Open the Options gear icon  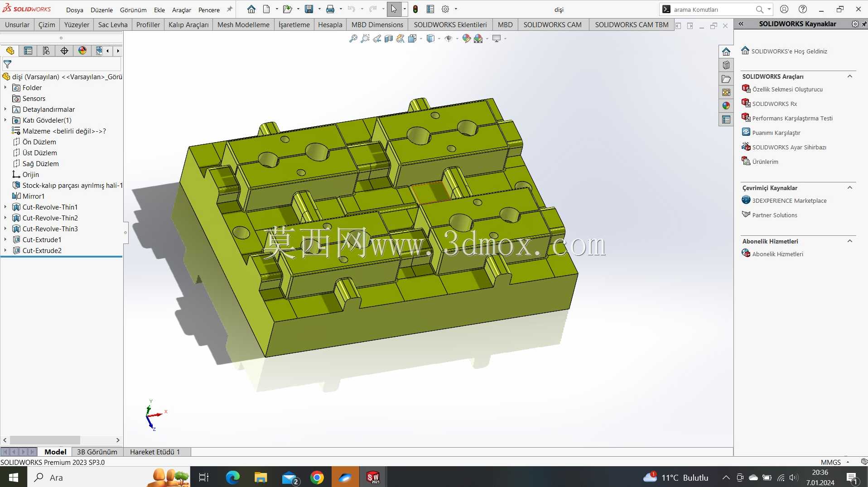click(445, 9)
